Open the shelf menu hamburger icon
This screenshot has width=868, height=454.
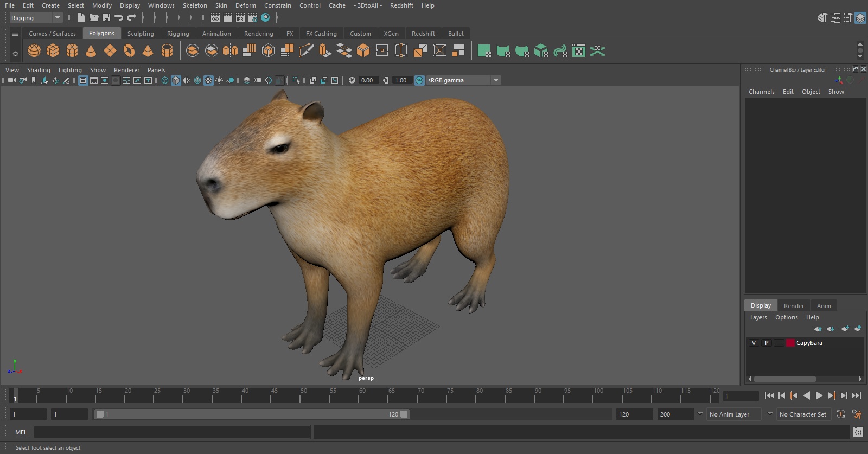pyautogui.click(x=15, y=34)
